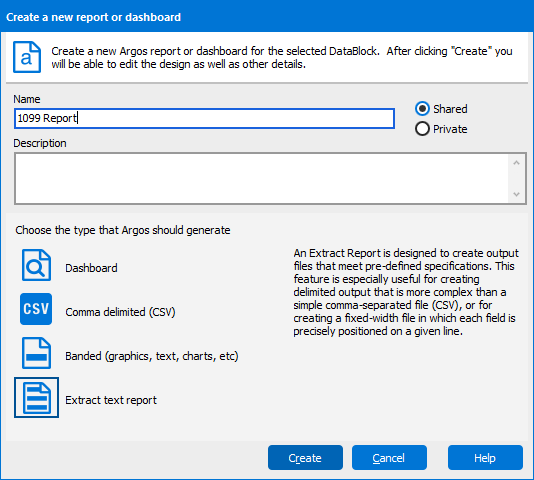Click into the Name input field

pos(204,119)
